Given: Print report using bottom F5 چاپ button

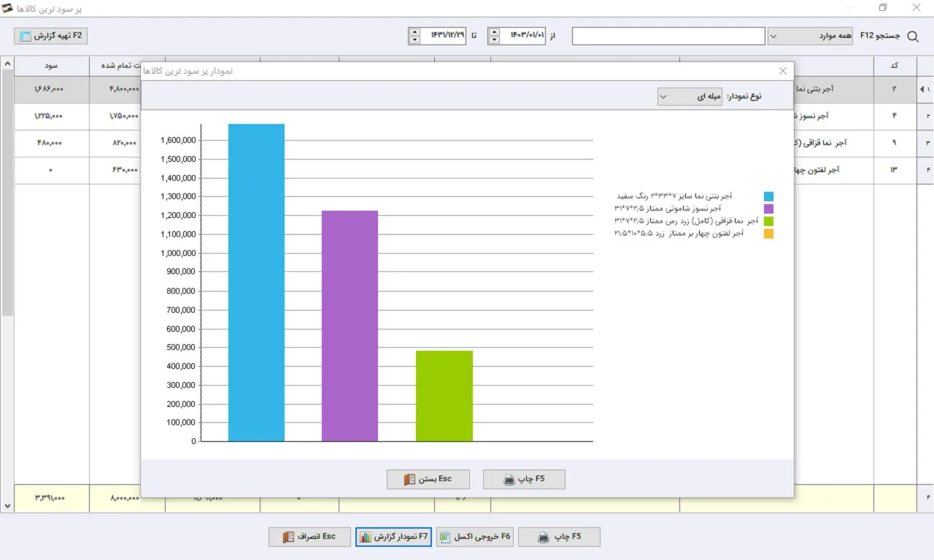Looking at the screenshot, I should 559,537.
